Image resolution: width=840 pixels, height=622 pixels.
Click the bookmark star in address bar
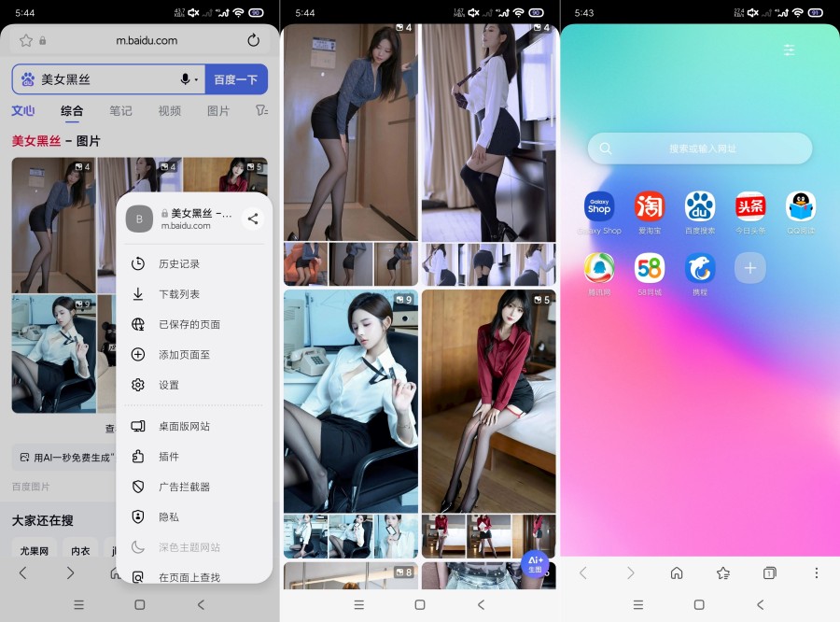(26, 40)
